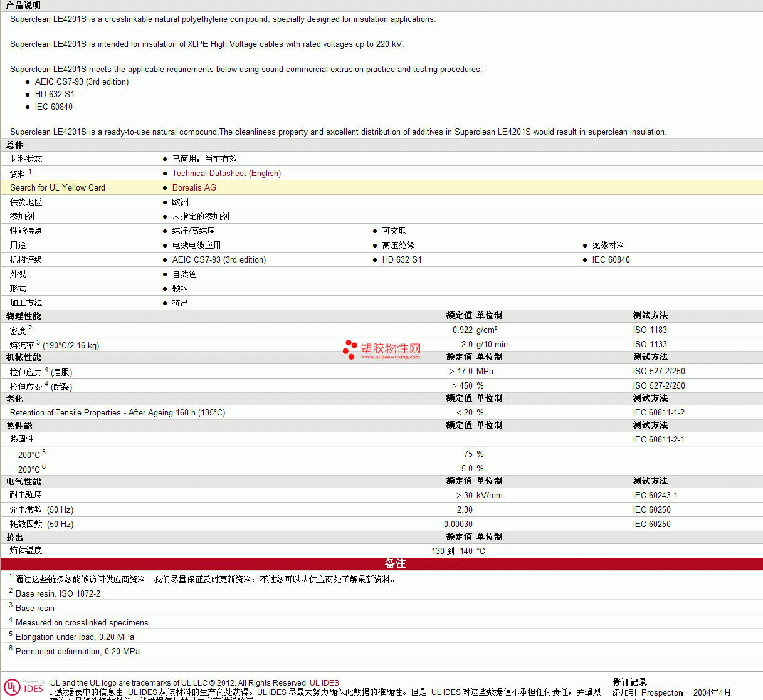Viewport: 763px width, 700px height.
Task: Click 挤出 in the 加工方法 row
Action: tap(181, 303)
